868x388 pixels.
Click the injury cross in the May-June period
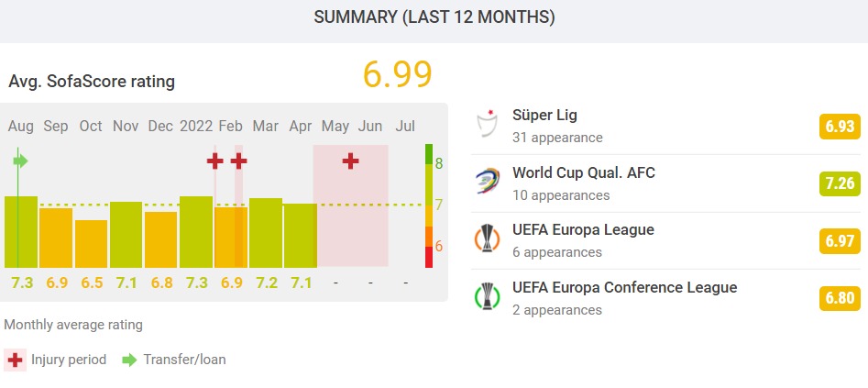tap(350, 161)
